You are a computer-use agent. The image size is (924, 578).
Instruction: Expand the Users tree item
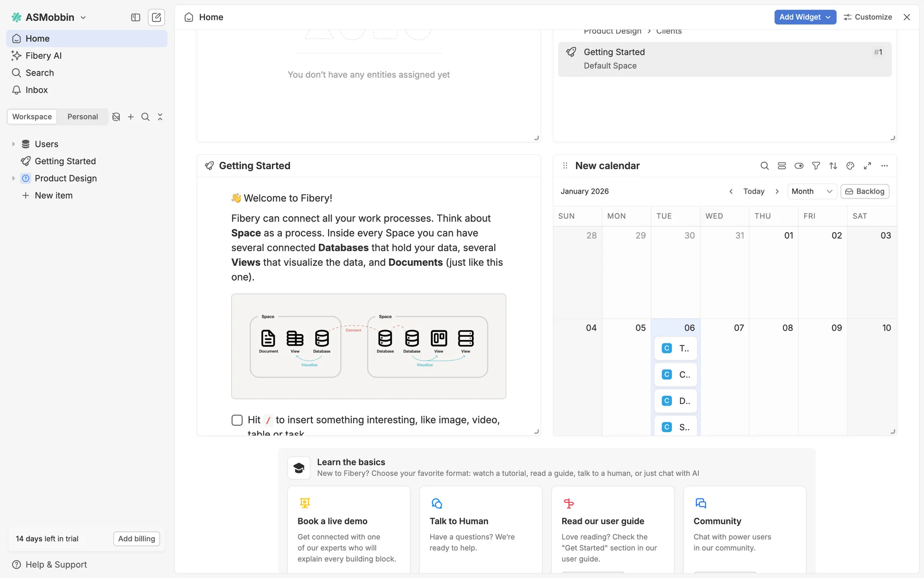(13, 144)
